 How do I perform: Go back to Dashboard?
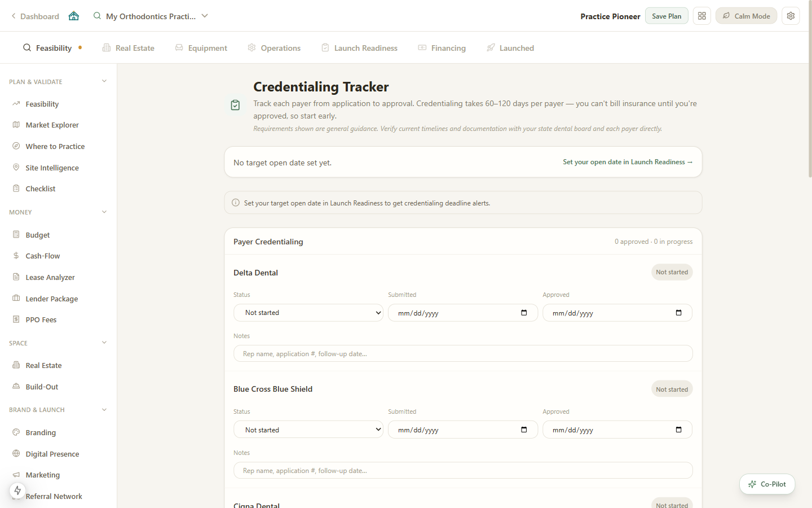(x=35, y=16)
